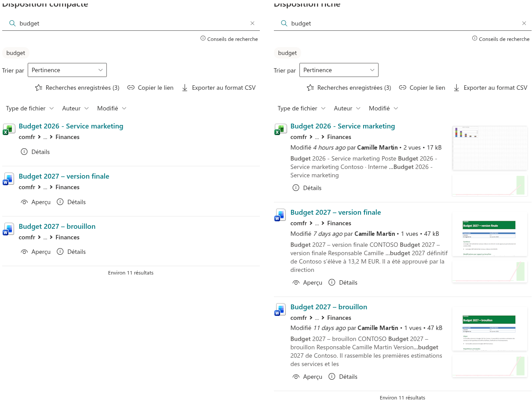The height and width of the screenshot is (403, 532).
Task: Open Recherches enregistrées (3) in the rich layout
Action: tap(349, 88)
